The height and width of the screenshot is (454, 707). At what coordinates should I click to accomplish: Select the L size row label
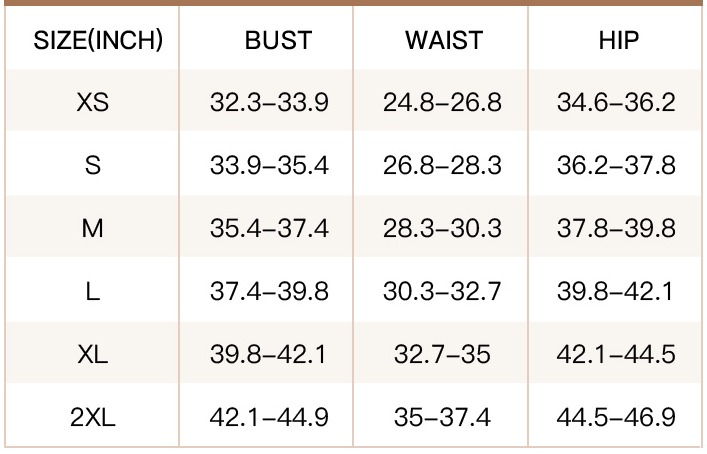tap(92, 291)
